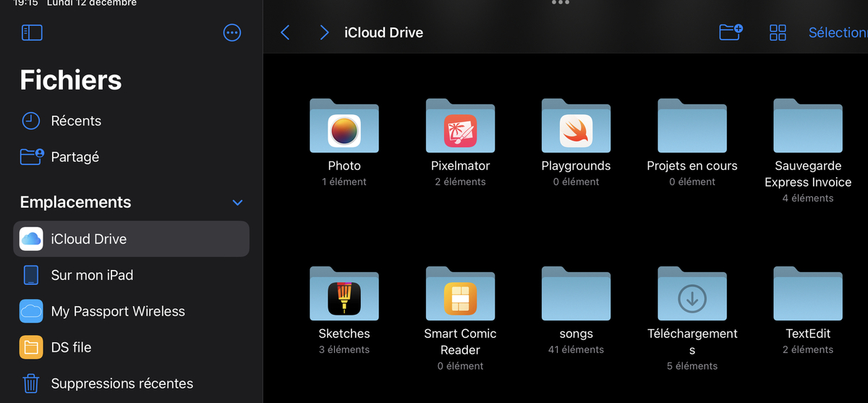Open the Sketches folder
This screenshot has width=868, height=403.
point(344,294)
